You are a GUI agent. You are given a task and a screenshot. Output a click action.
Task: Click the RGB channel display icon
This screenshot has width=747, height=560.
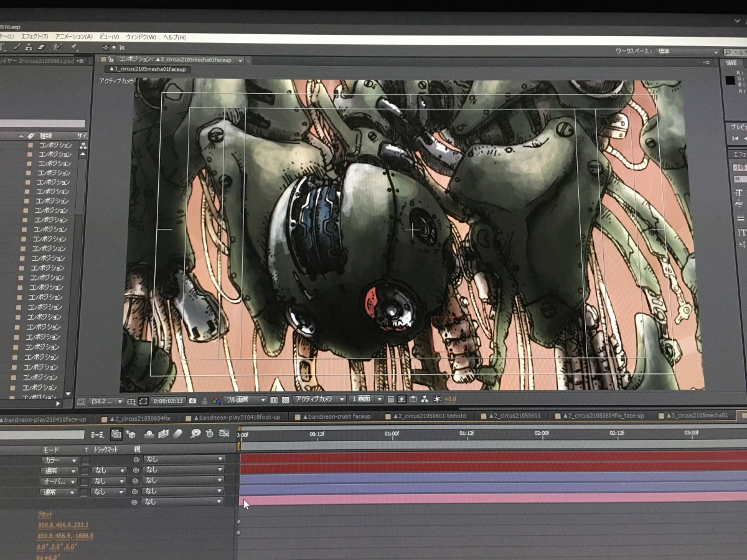[216, 400]
